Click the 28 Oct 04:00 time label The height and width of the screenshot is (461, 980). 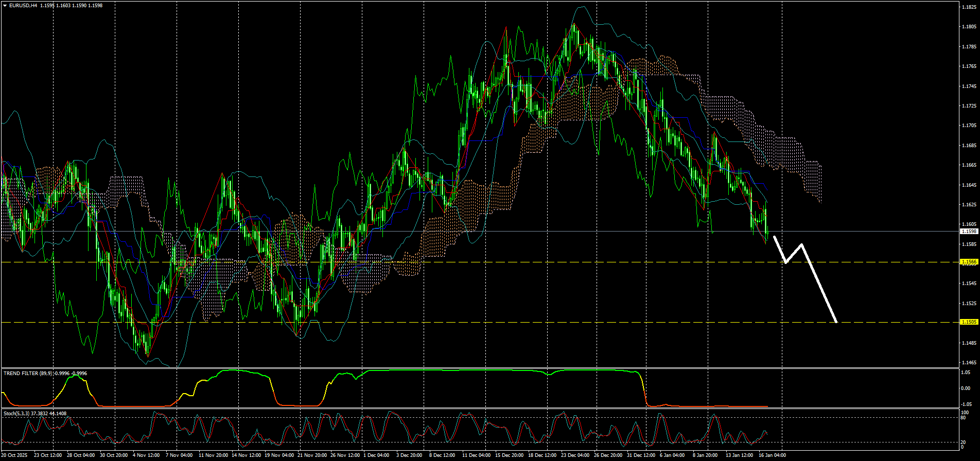(81, 455)
